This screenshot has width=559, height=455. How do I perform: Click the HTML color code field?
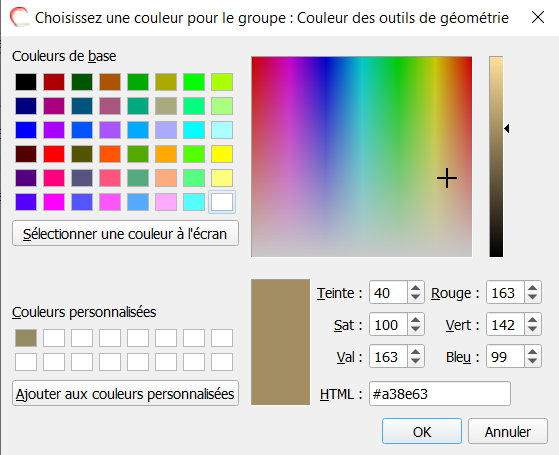click(440, 394)
